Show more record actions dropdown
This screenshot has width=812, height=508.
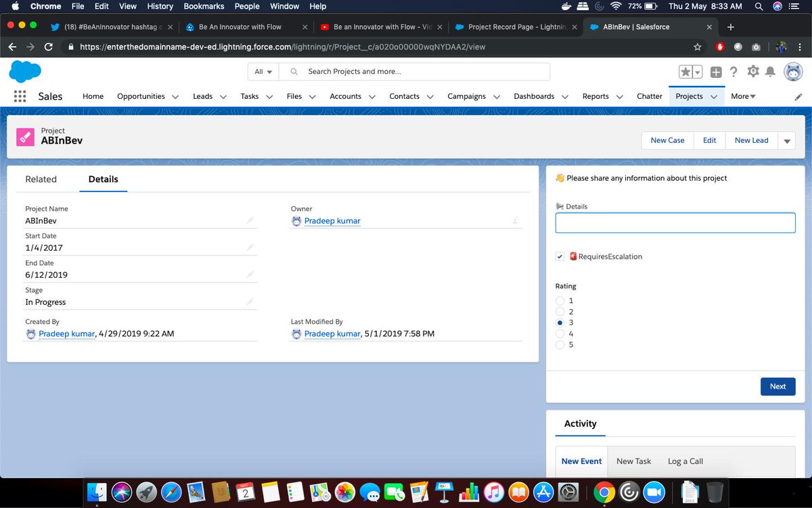coord(786,140)
